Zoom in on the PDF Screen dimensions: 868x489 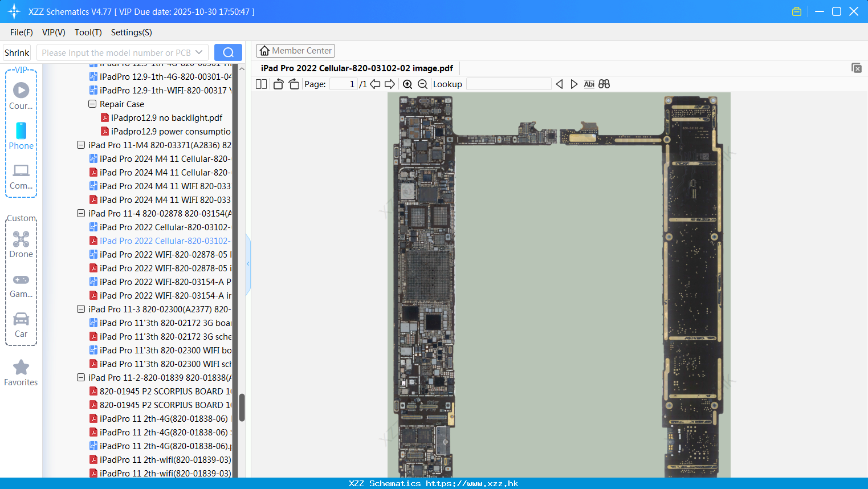407,84
